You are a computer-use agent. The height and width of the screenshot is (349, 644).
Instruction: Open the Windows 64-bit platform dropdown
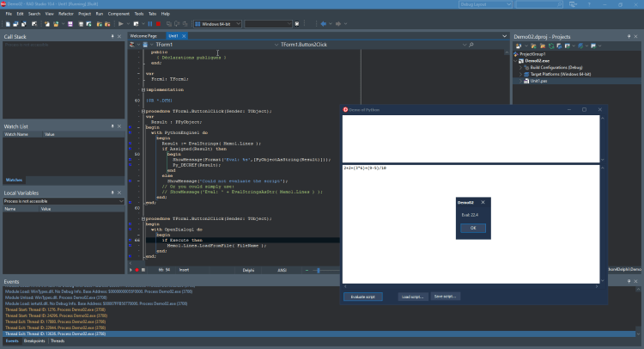pos(217,24)
